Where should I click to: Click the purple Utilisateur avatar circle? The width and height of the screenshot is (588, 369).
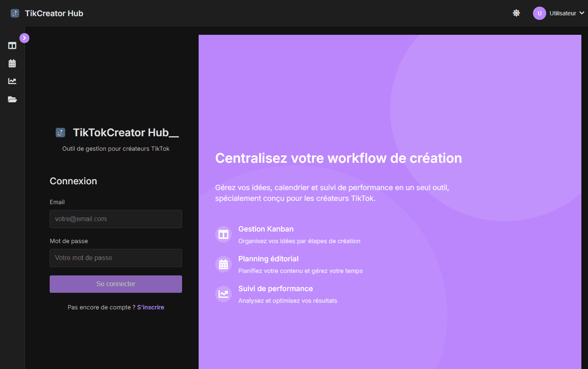pyautogui.click(x=539, y=13)
